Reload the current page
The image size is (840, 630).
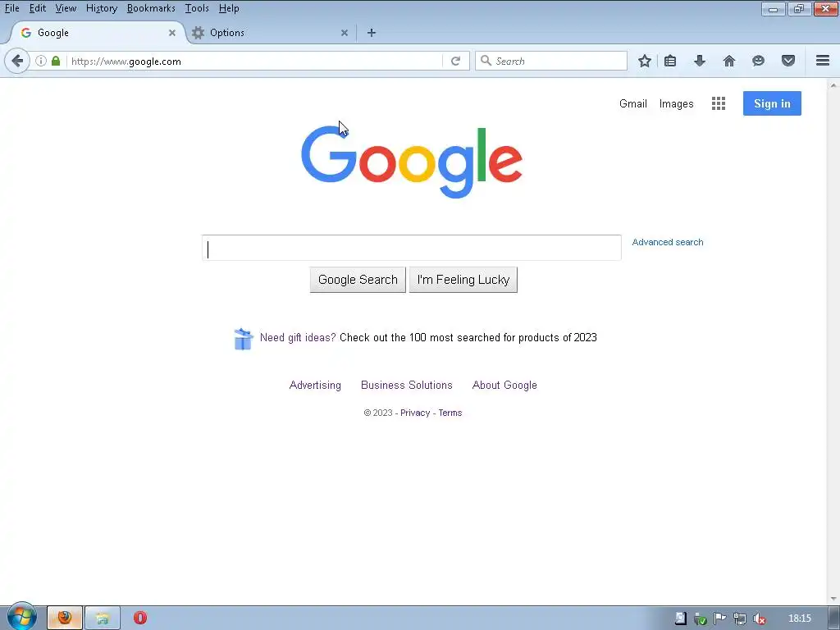(455, 61)
